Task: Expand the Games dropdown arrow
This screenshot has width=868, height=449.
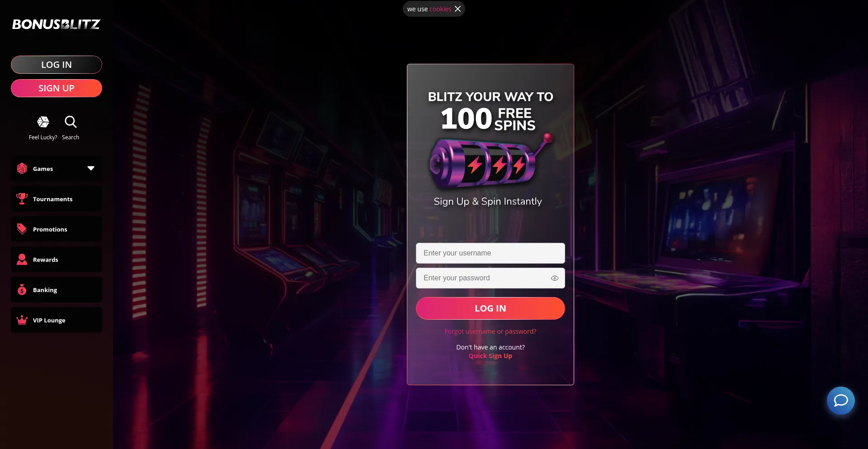Action: coord(91,168)
